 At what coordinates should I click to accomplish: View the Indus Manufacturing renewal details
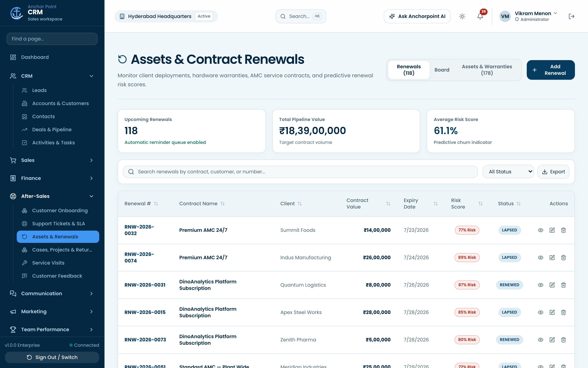pyautogui.click(x=540, y=258)
